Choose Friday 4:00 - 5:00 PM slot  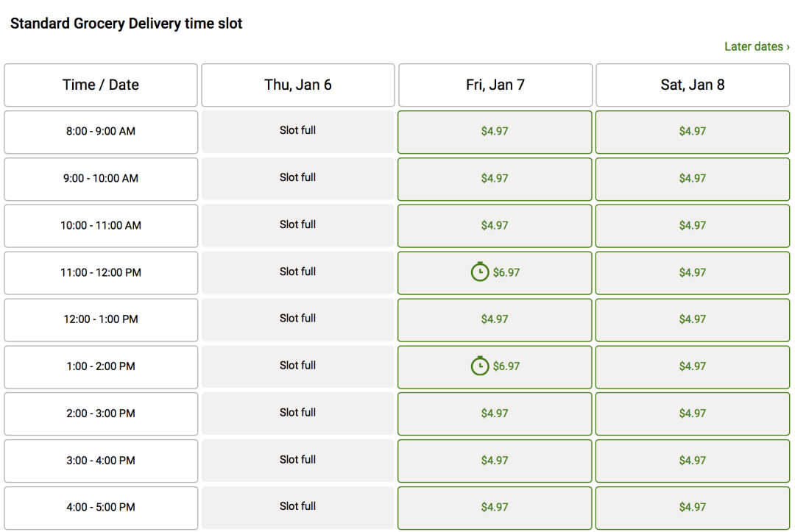pos(495,508)
